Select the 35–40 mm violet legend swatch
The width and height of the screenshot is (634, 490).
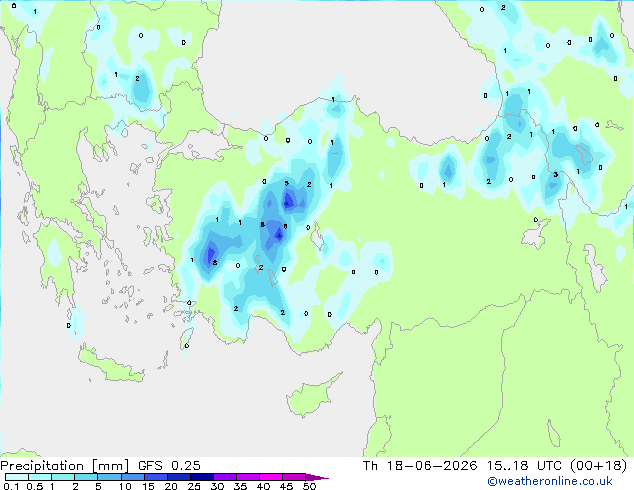coord(247,477)
